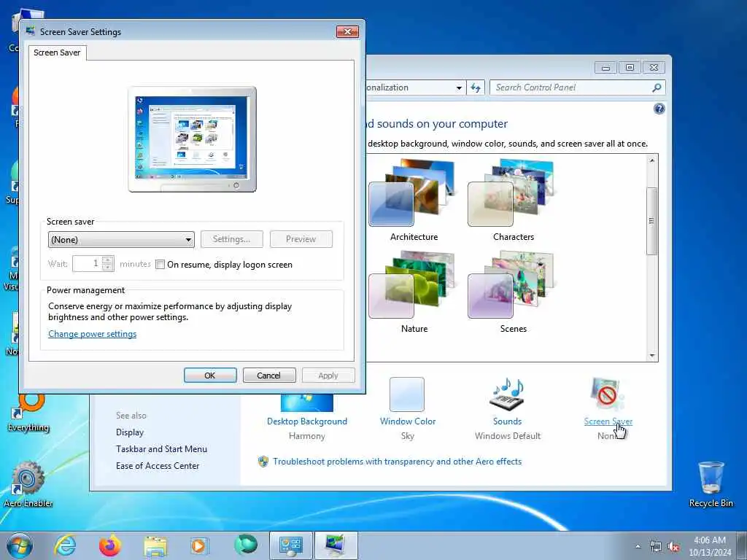The width and height of the screenshot is (747, 560).
Task: Select the Aero Enabler desktop icon
Action: pos(28,483)
